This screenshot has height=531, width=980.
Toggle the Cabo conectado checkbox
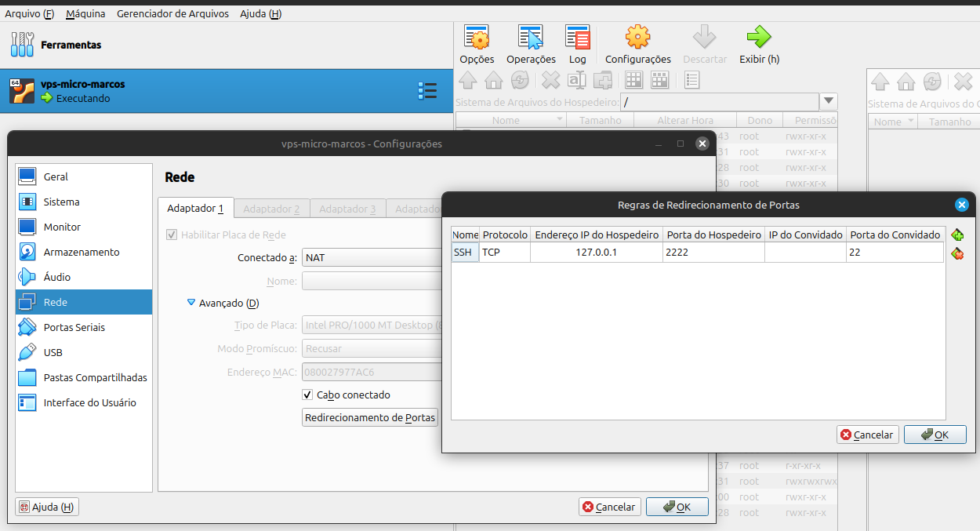pyautogui.click(x=308, y=395)
